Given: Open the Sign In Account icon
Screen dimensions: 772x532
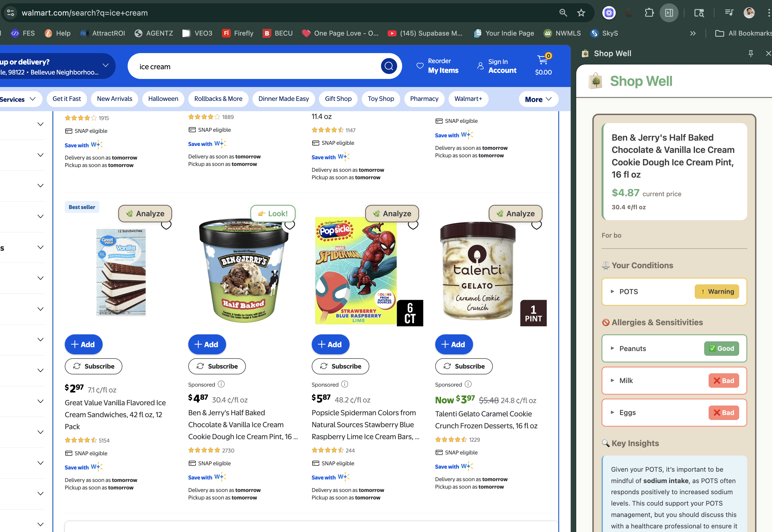Looking at the screenshot, I should [480, 66].
